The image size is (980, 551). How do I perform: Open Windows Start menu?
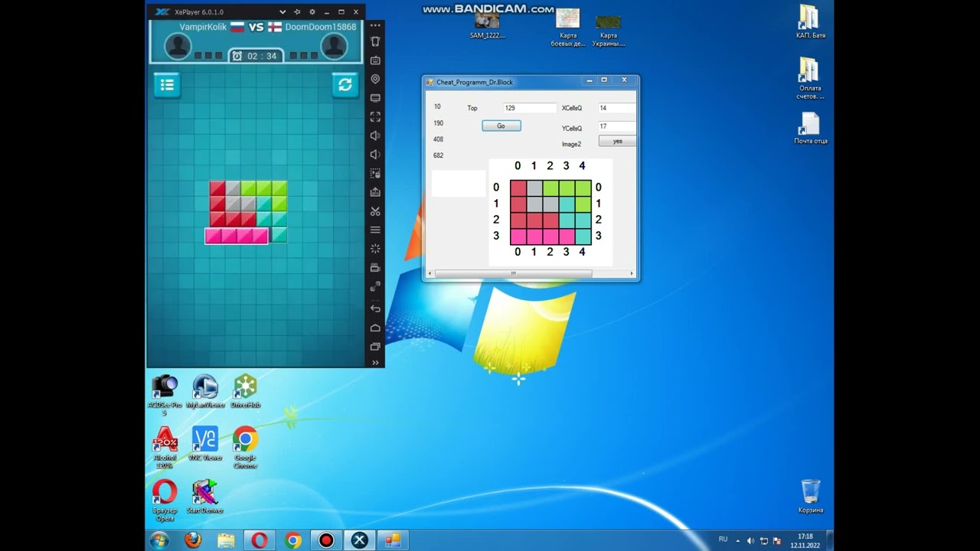point(159,540)
